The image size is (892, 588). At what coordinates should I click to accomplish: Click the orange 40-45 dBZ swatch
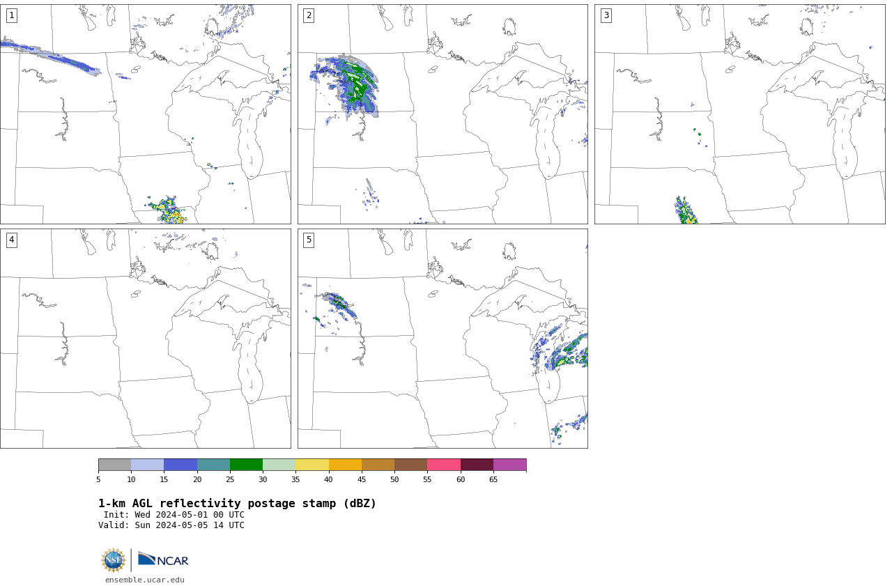coord(345,465)
